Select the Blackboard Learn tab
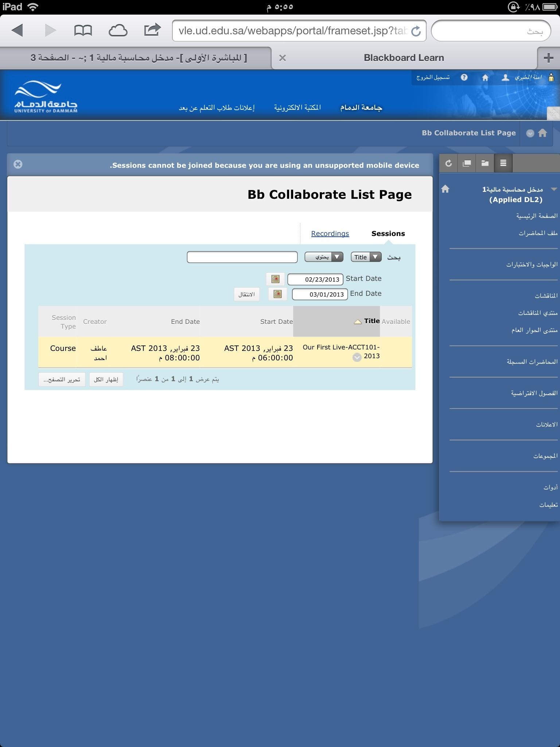 (x=404, y=58)
